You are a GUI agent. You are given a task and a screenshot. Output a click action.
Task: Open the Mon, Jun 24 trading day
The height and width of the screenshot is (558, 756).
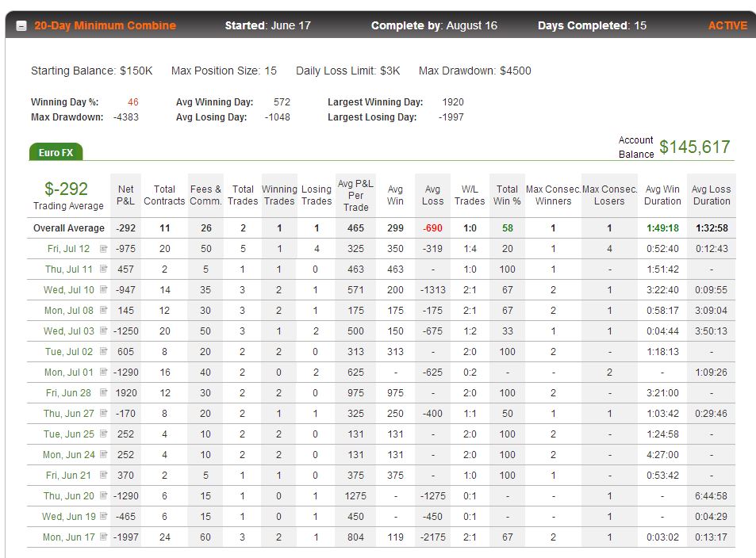tap(68, 455)
